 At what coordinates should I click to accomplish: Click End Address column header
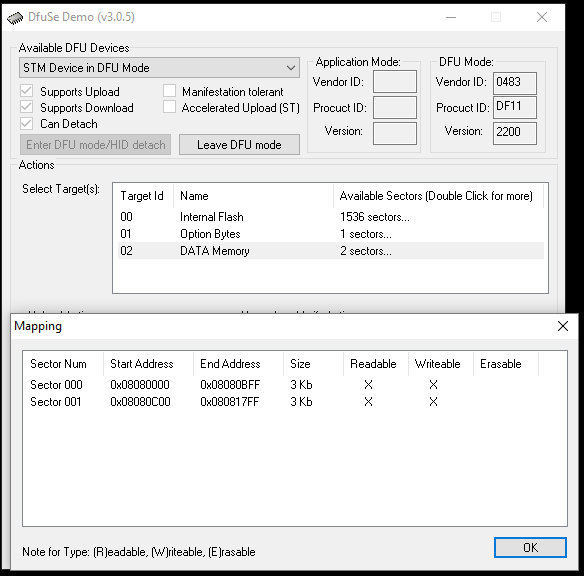[238, 364]
